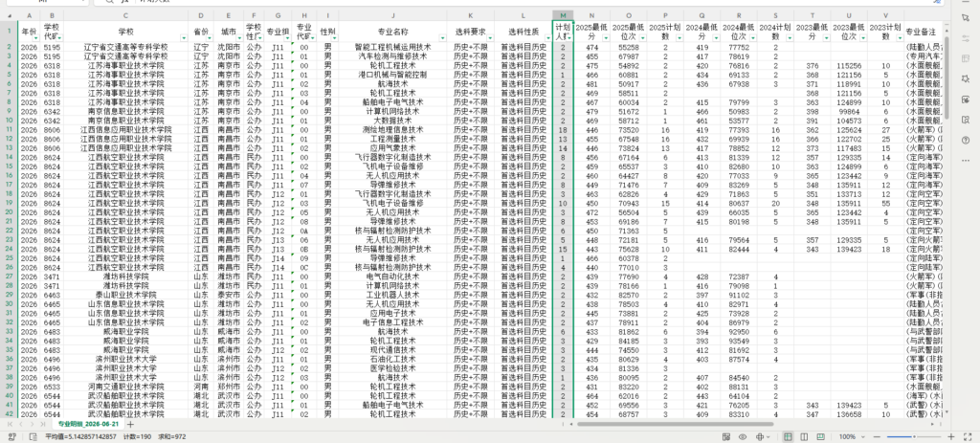Select cell 河南交通职业技术学院
The width and height of the screenshot is (980, 443).
coord(125,387)
